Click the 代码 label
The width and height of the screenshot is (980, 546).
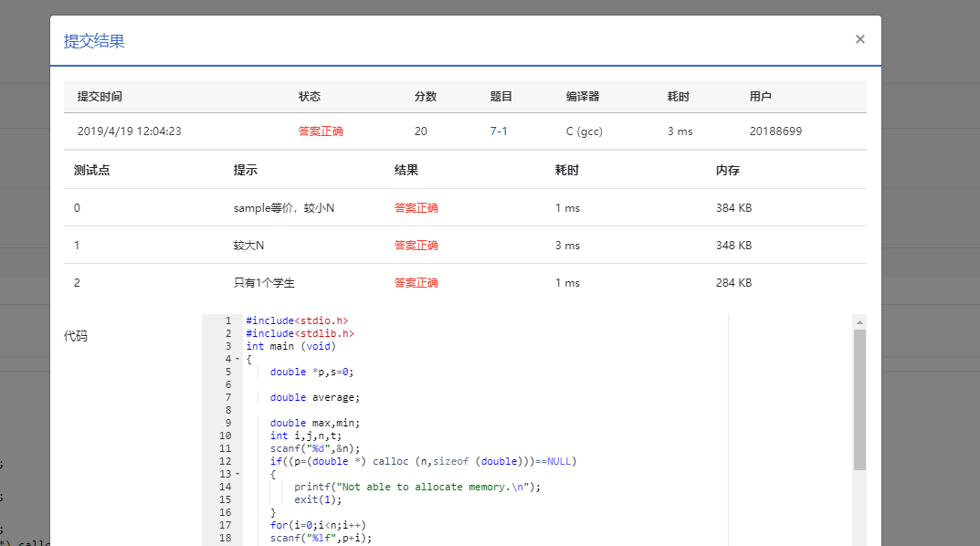point(76,336)
